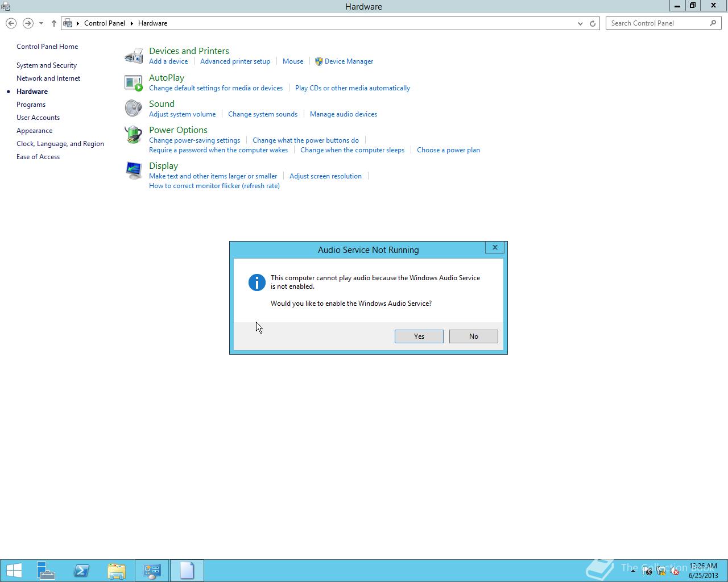Open Ease of Access category

pyautogui.click(x=38, y=157)
